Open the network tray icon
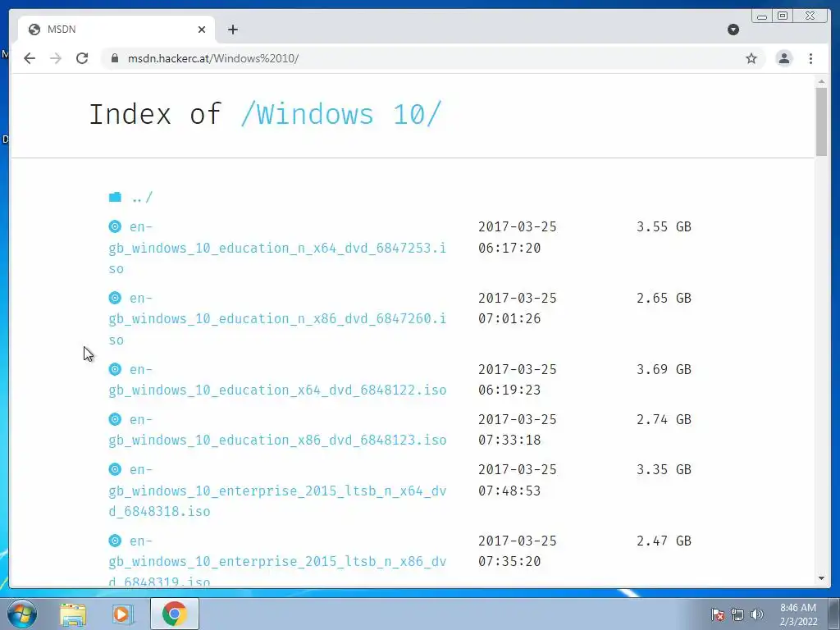 (737, 614)
